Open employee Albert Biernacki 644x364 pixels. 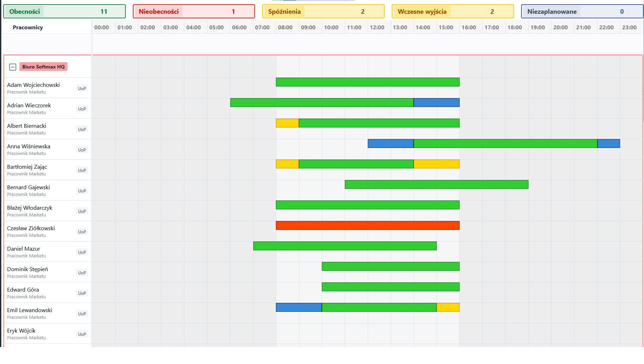point(26,126)
